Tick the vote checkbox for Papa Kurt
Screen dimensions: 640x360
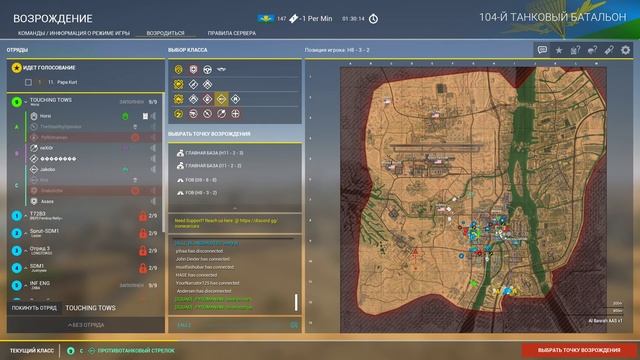point(28,82)
